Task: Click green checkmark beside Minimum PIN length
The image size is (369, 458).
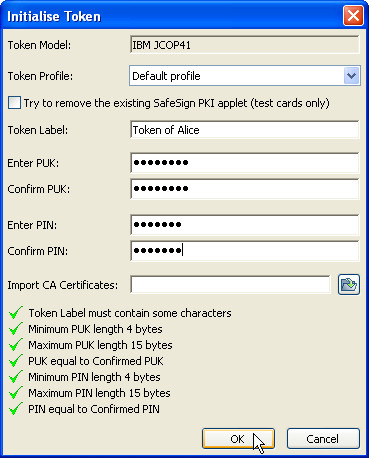Action: (16, 377)
